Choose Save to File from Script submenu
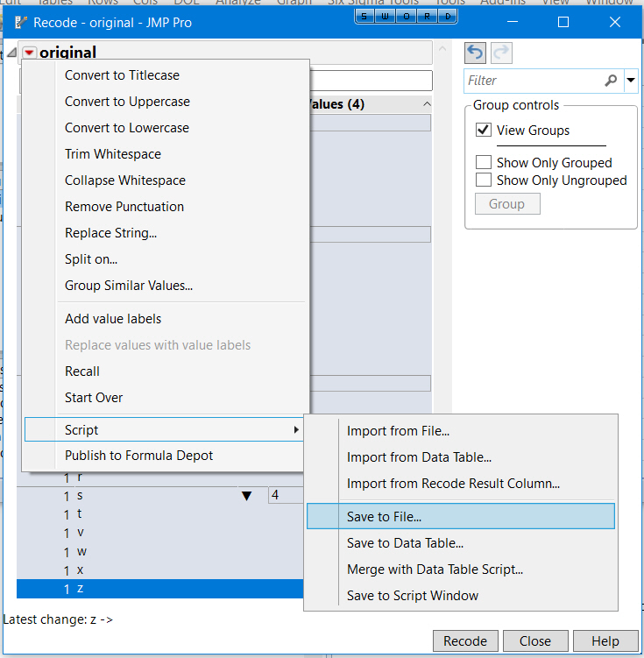This screenshot has height=658, width=644. 384,517
